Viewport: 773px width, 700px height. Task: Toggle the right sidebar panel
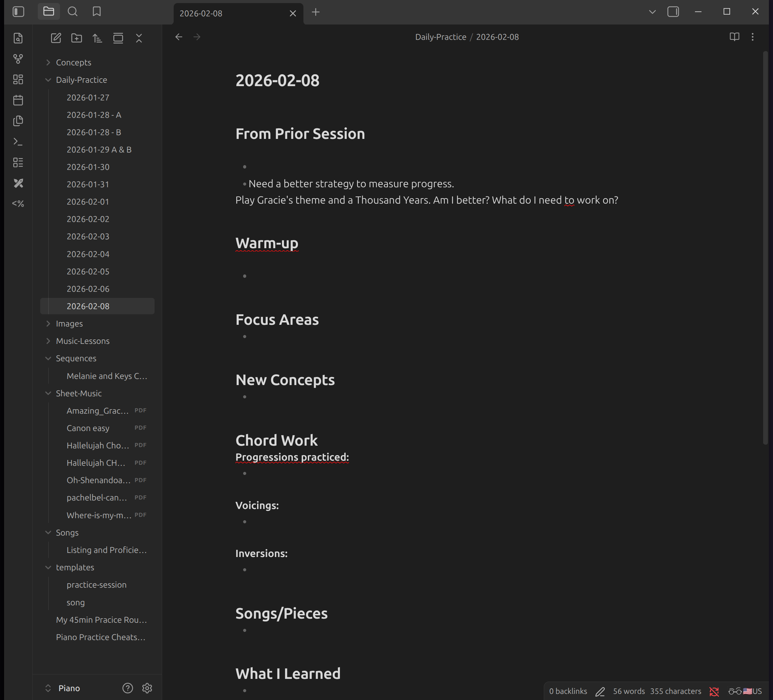coord(673,12)
